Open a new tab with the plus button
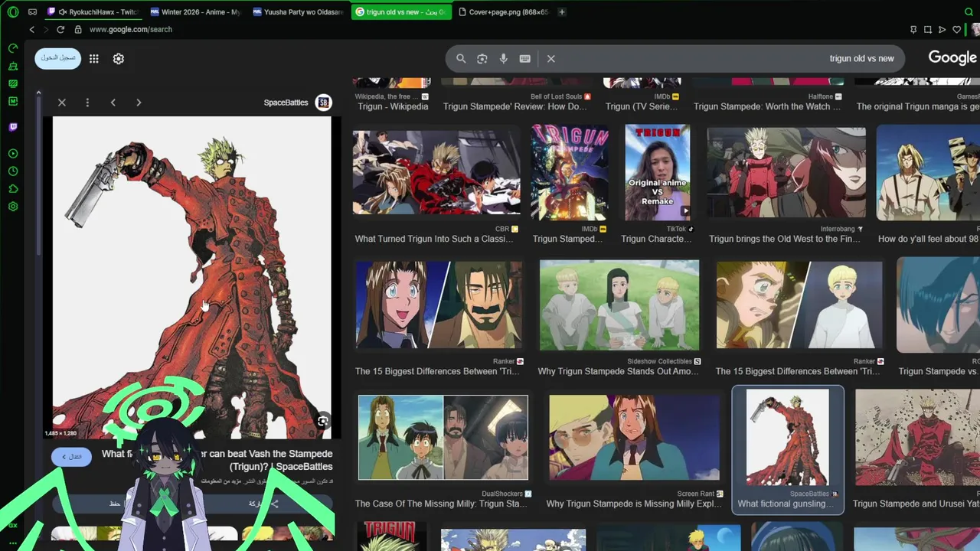This screenshot has height=551, width=980. 562,12
